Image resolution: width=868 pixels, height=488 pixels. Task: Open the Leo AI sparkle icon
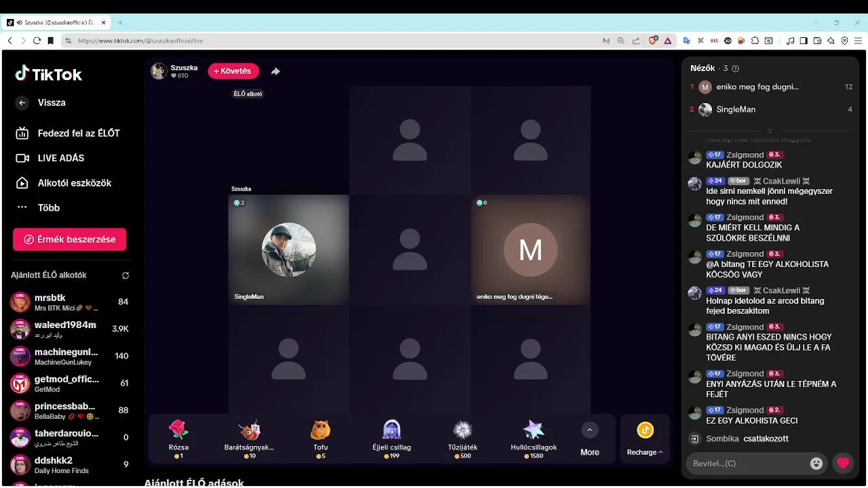(831, 41)
